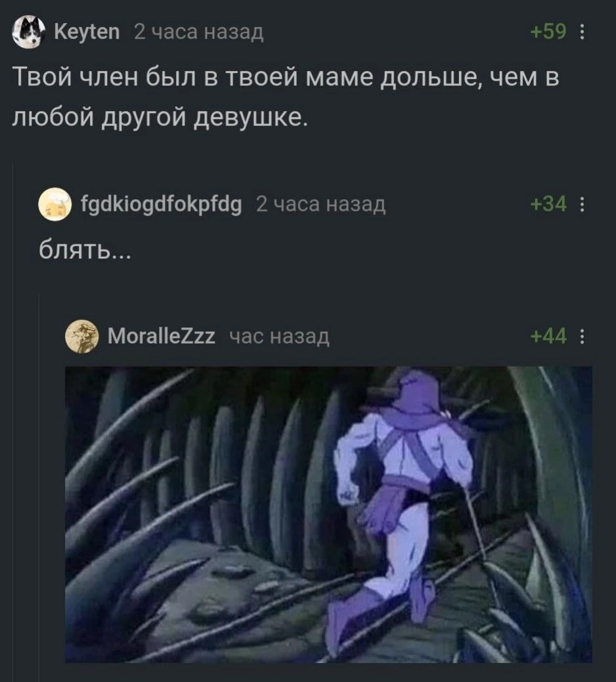Click the +44 rating on MoralleZzz's comment
Viewport: 616px width, 682px height.
click(x=548, y=336)
